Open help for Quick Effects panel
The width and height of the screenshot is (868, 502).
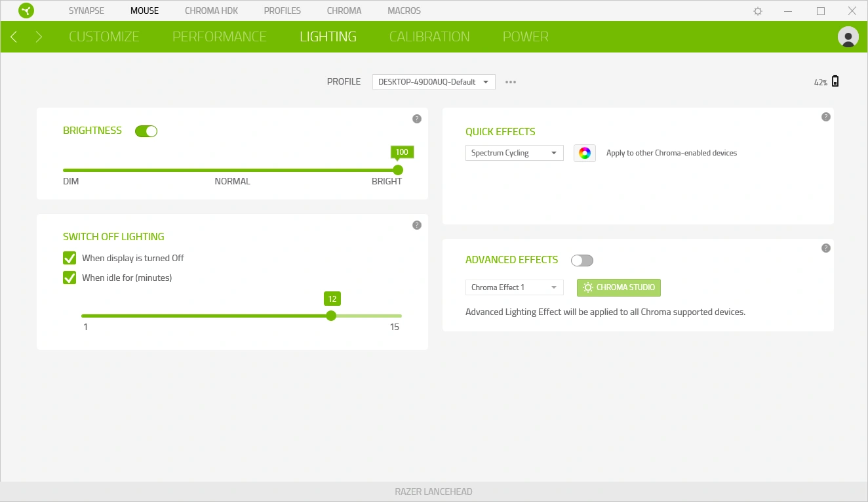click(x=826, y=117)
